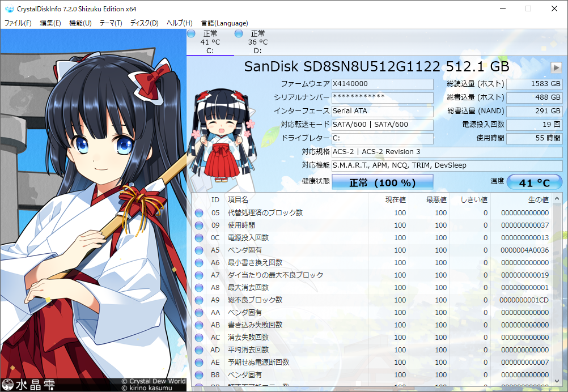The image size is (568, 392).
Task: Click the status orb for attribute 0C
Action: coord(199,238)
